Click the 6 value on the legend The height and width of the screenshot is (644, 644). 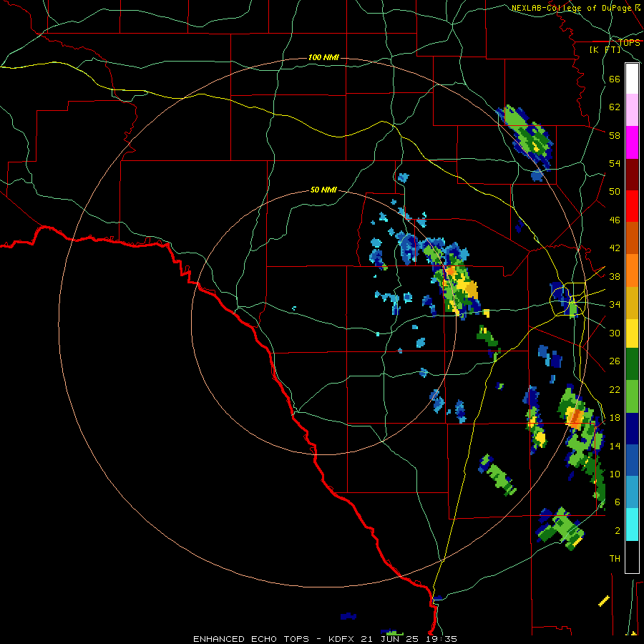tap(618, 502)
